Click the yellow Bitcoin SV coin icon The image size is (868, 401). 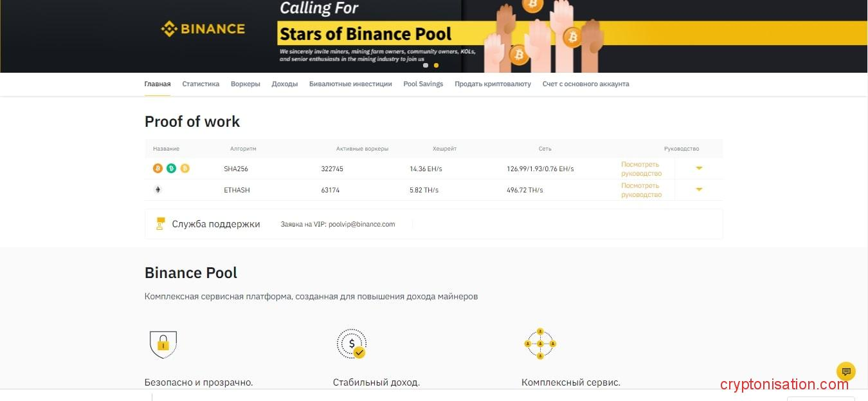[x=185, y=169]
